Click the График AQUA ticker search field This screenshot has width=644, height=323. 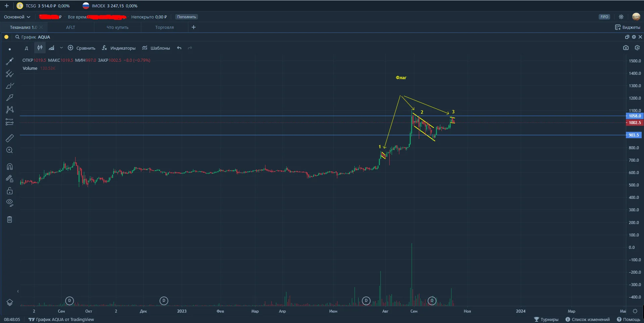pos(33,37)
